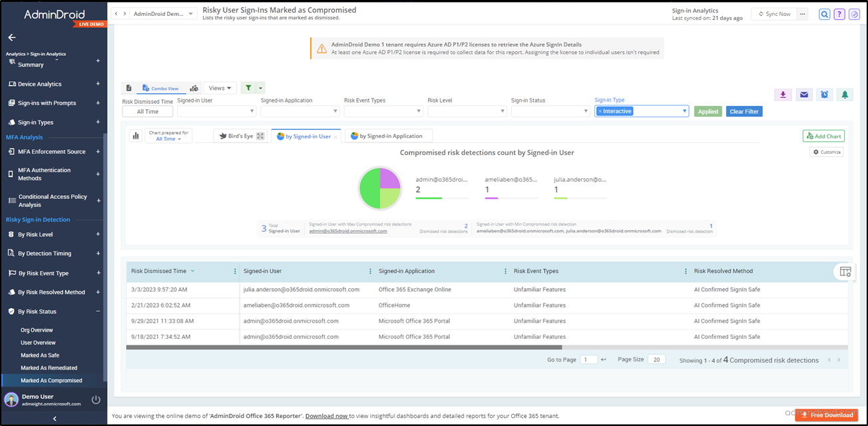Open the column chooser icon on the table
The height and width of the screenshot is (426, 868).
click(x=845, y=271)
